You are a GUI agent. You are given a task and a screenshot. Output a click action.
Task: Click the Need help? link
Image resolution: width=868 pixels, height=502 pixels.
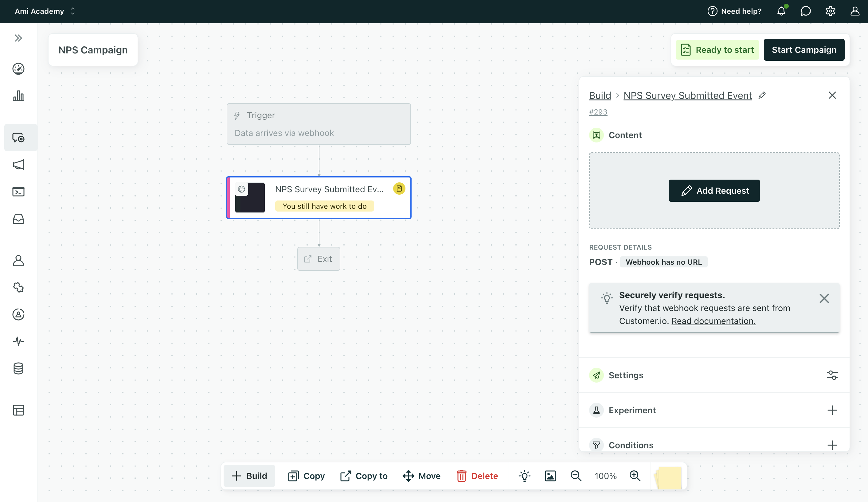tap(734, 11)
